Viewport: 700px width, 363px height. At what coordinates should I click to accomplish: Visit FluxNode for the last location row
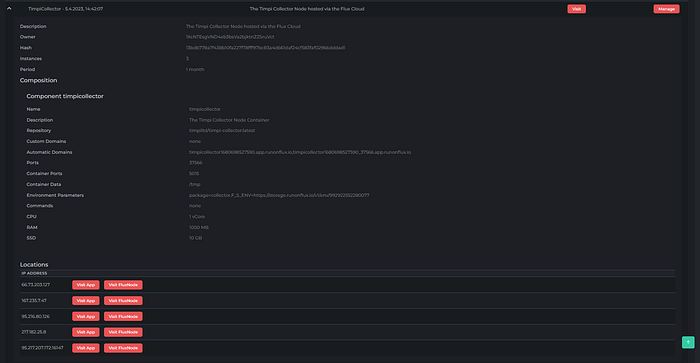[x=123, y=348]
